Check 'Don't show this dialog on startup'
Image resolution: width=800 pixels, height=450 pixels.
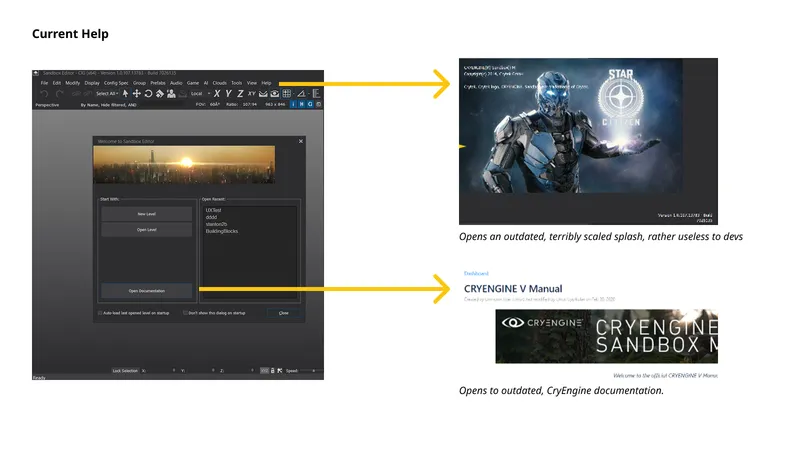click(x=185, y=313)
